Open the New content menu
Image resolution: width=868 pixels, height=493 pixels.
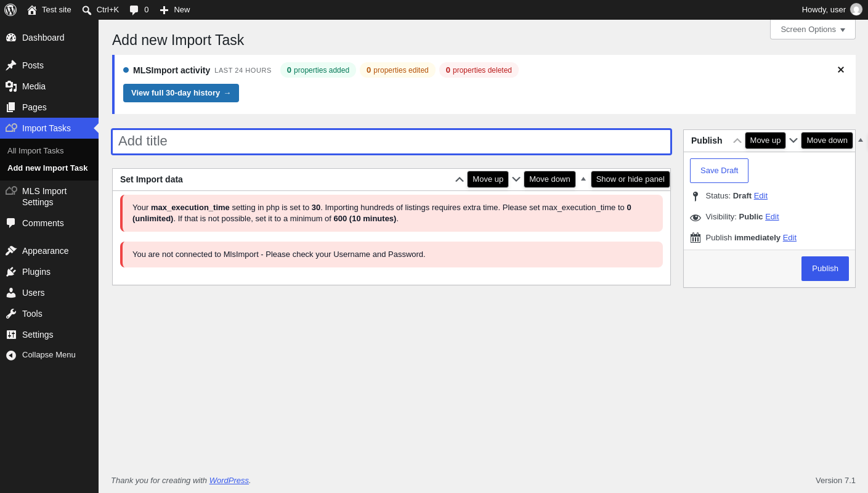tap(175, 10)
